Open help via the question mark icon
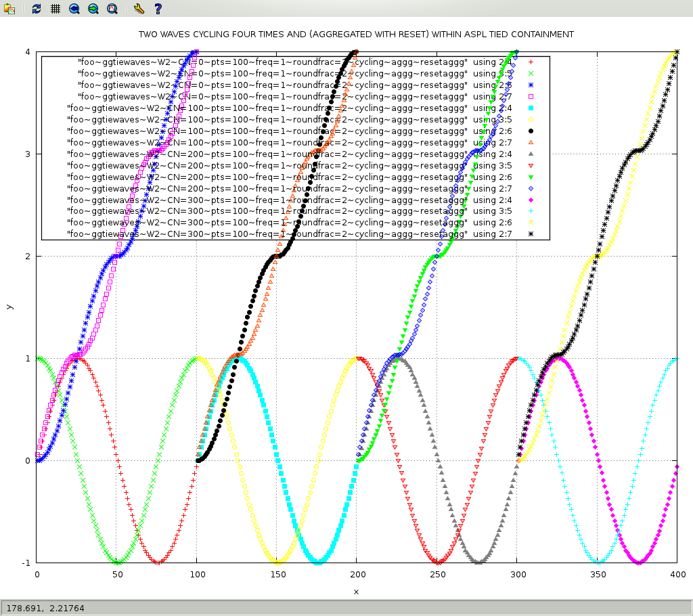 coord(158,9)
